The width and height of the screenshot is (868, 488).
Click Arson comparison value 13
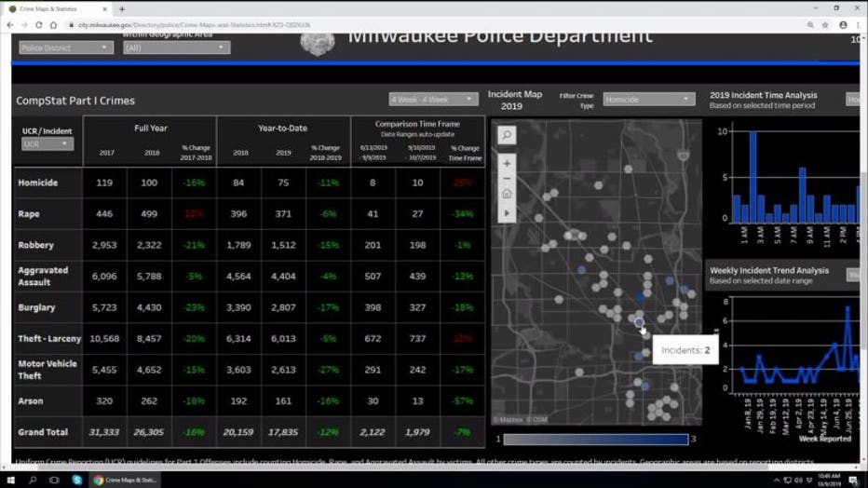[417, 401]
